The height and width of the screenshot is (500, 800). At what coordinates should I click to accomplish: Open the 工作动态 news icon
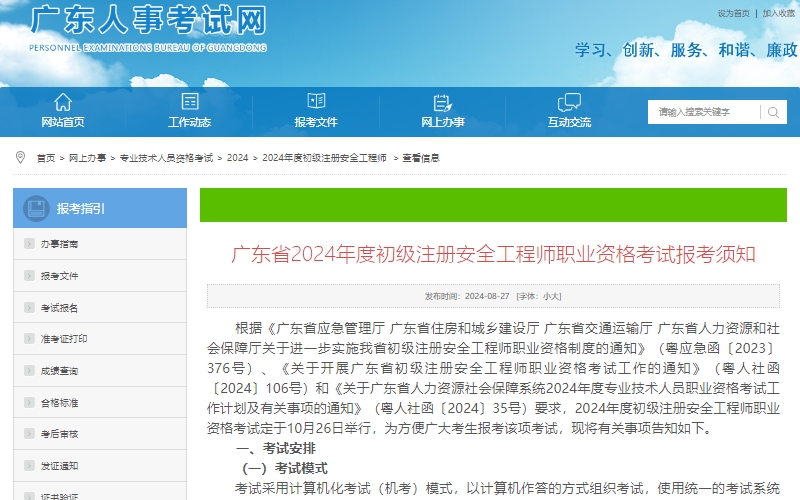pos(190,102)
